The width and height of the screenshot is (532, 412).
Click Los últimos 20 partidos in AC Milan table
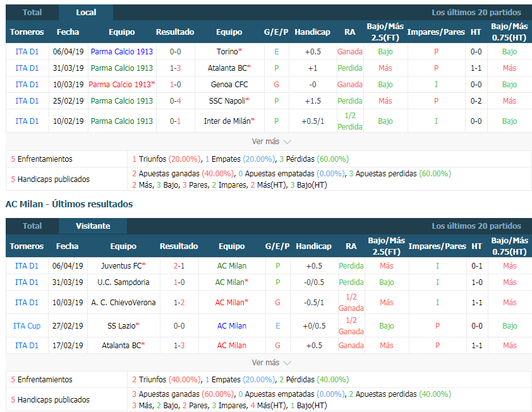[x=476, y=226]
